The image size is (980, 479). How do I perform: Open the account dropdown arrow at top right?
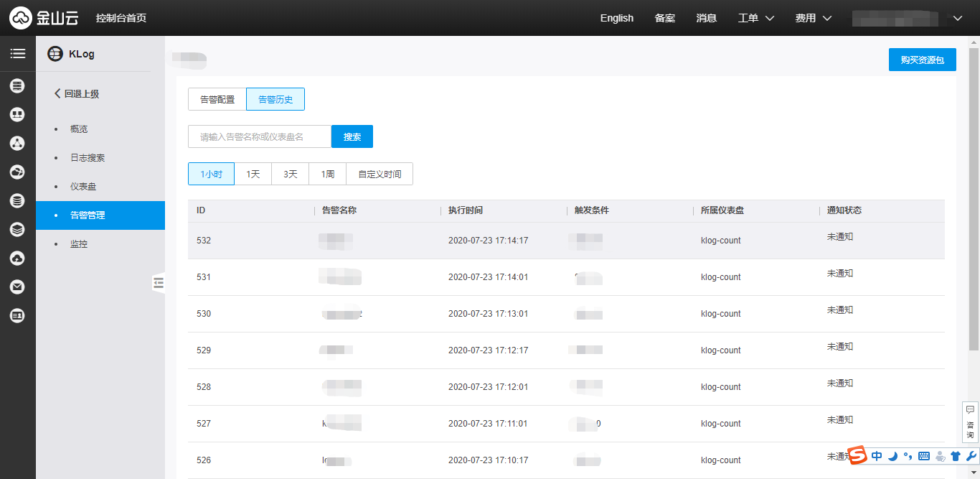tap(957, 18)
